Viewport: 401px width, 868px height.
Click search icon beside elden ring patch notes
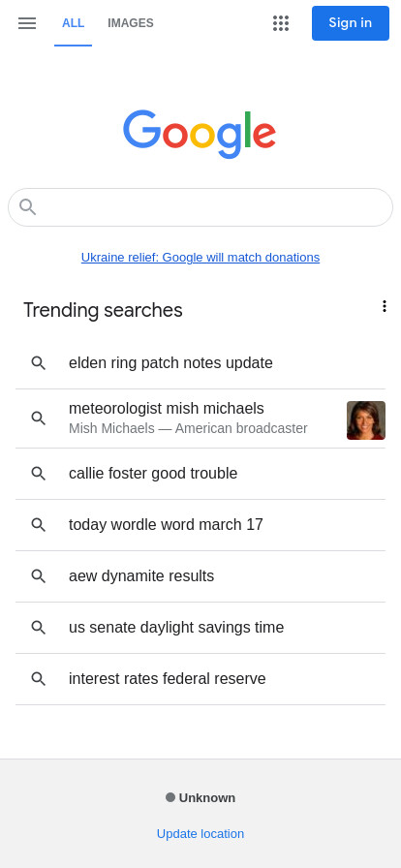click(38, 363)
